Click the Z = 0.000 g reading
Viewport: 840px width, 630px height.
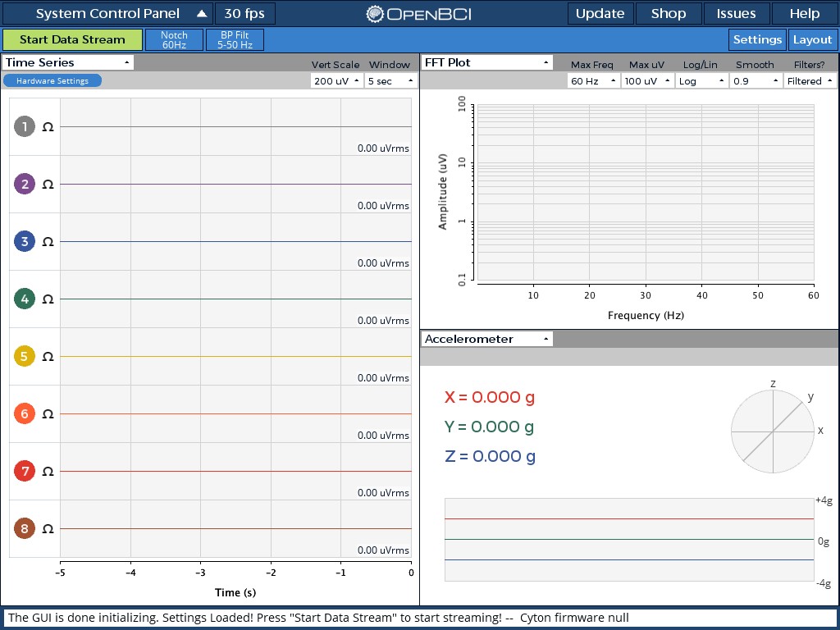(491, 456)
